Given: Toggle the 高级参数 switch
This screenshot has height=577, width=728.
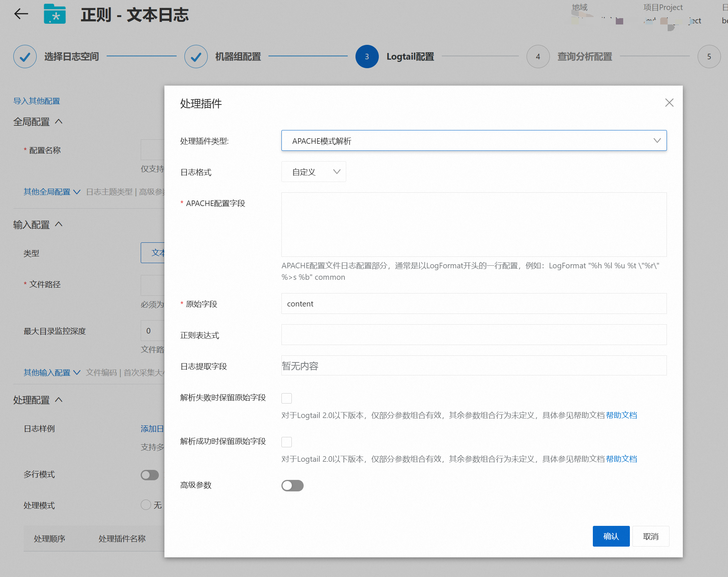Looking at the screenshot, I should (x=293, y=485).
